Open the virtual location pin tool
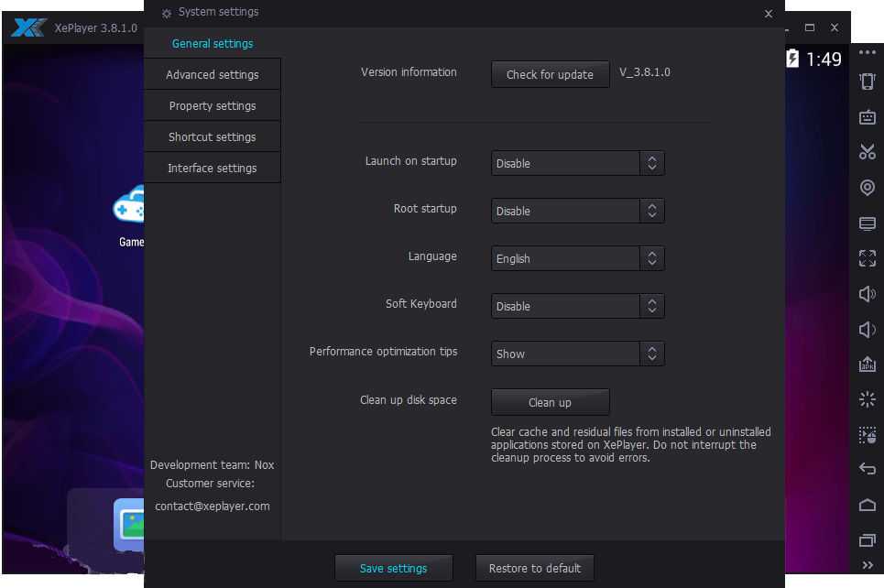The height and width of the screenshot is (588, 884). [x=867, y=188]
